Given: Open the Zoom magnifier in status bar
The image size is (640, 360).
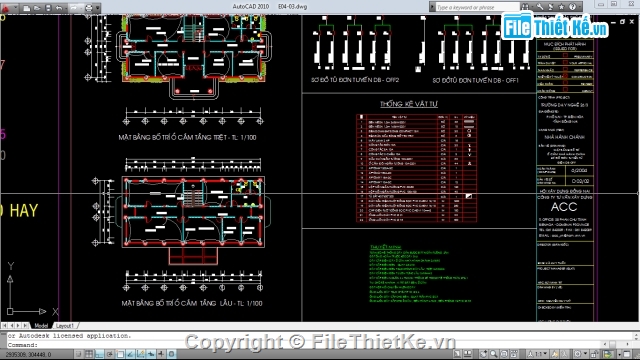Looking at the screenshot, I should pos(494,354).
